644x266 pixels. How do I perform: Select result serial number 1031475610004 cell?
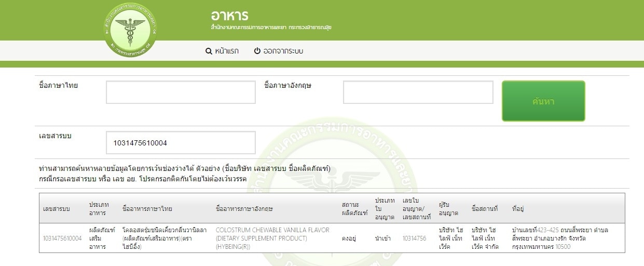62,238
